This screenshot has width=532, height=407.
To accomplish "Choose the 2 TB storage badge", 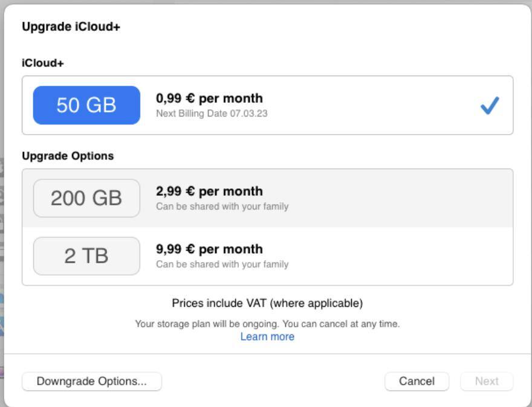I will [x=86, y=256].
